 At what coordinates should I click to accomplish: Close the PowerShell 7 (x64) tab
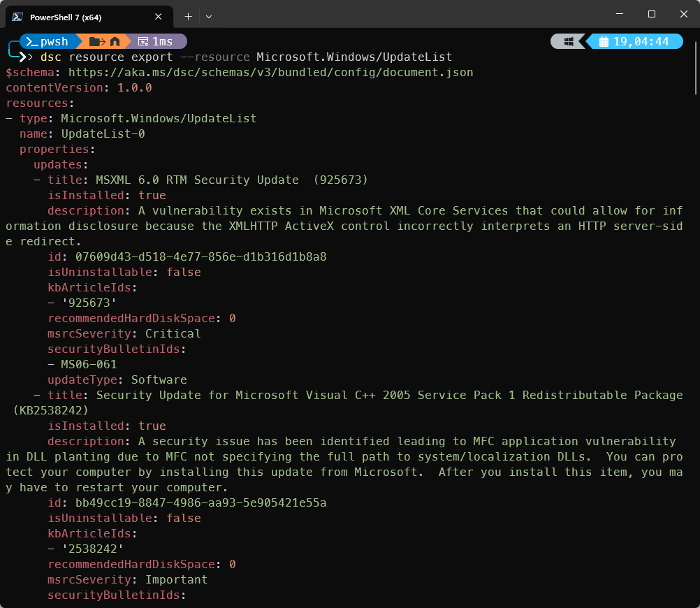click(158, 17)
